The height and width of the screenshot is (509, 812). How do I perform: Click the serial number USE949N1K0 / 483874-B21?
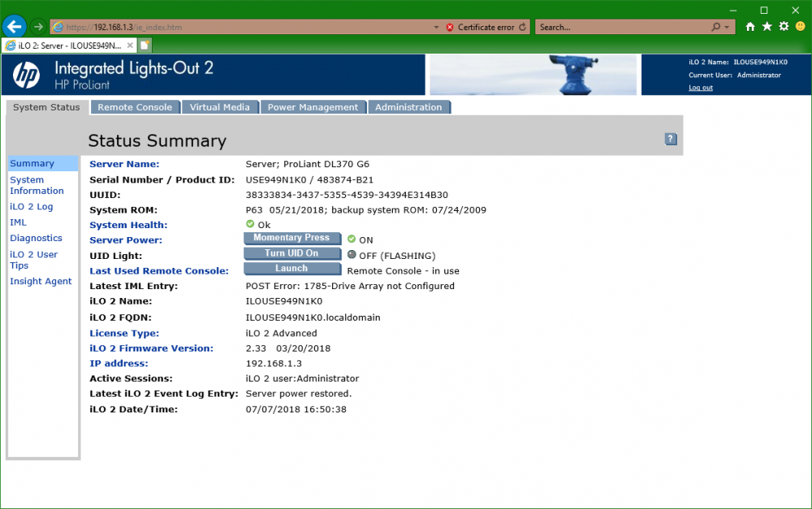pos(309,180)
